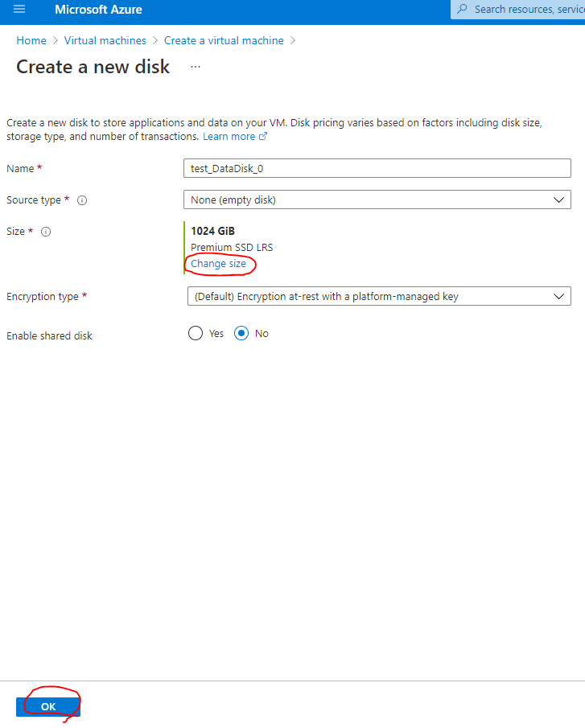Open the Source type dropdown

point(377,199)
